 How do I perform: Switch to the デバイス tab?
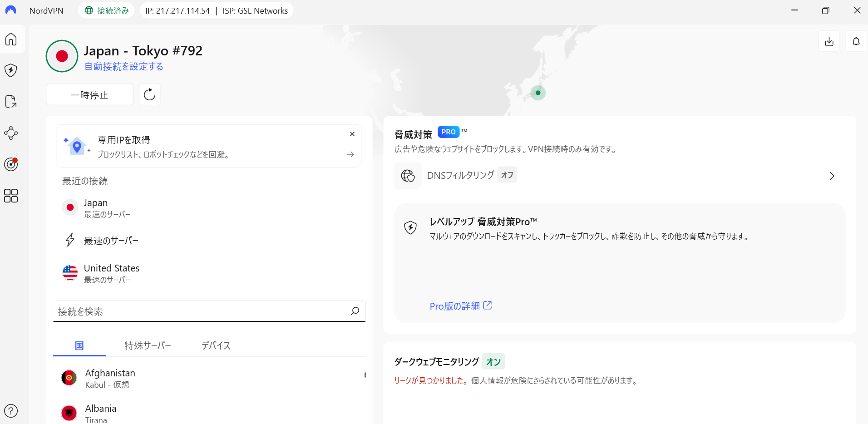coord(216,346)
